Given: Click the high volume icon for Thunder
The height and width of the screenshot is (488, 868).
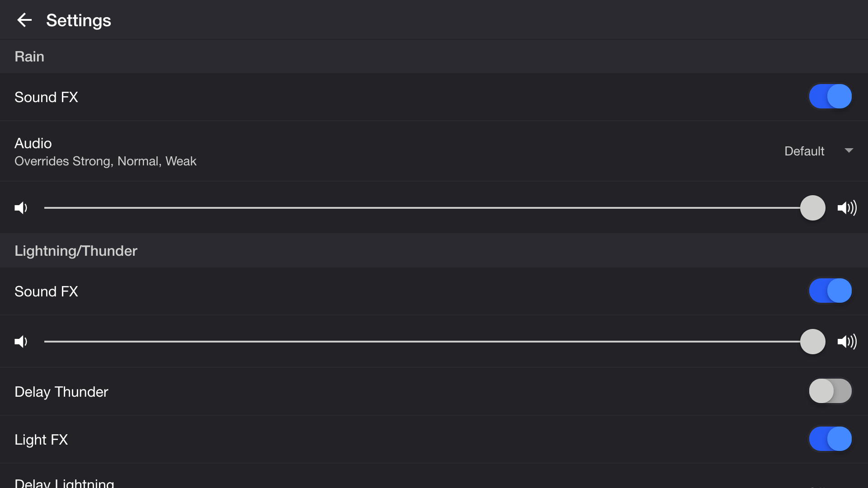Looking at the screenshot, I should click(847, 342).
